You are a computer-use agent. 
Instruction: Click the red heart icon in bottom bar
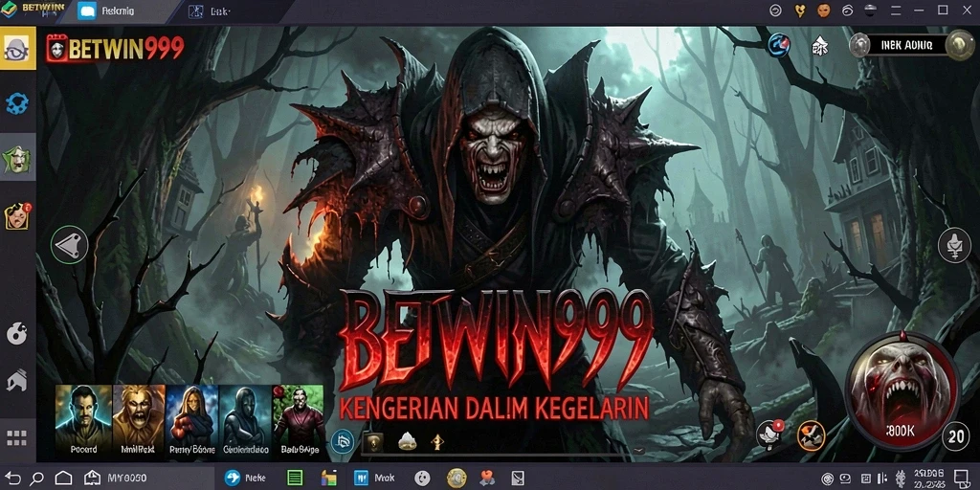(x=487, y=479)
